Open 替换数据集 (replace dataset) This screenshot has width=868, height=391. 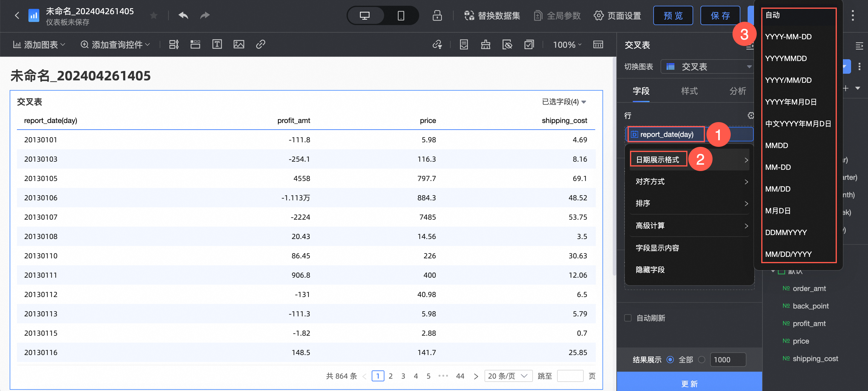click(x=492, y=15)
